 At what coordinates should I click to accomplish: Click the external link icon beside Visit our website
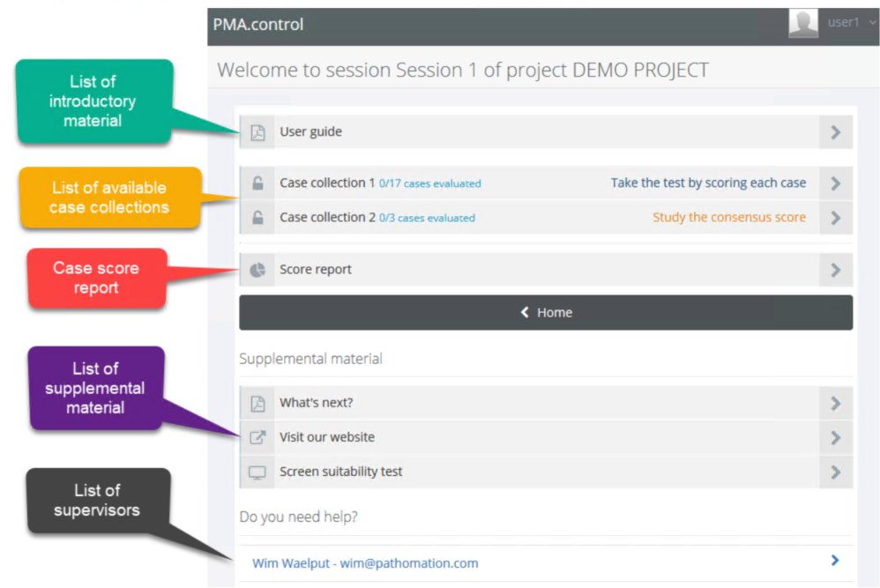(x=257, y=437)
